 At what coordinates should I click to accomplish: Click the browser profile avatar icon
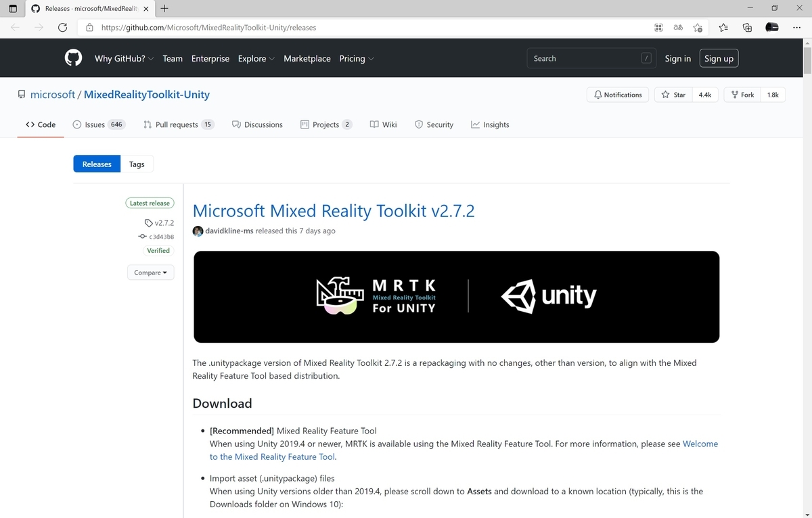coord(771,28)
